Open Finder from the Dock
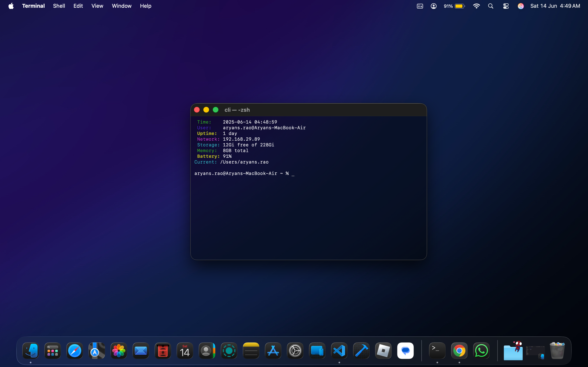Image resolution: width=588 pixels, height=367 pixels. [x=31, y=350]
